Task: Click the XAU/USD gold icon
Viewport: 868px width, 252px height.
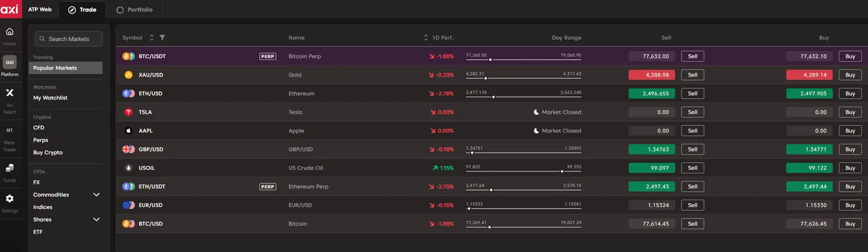Action: click(x=128, y=74)
